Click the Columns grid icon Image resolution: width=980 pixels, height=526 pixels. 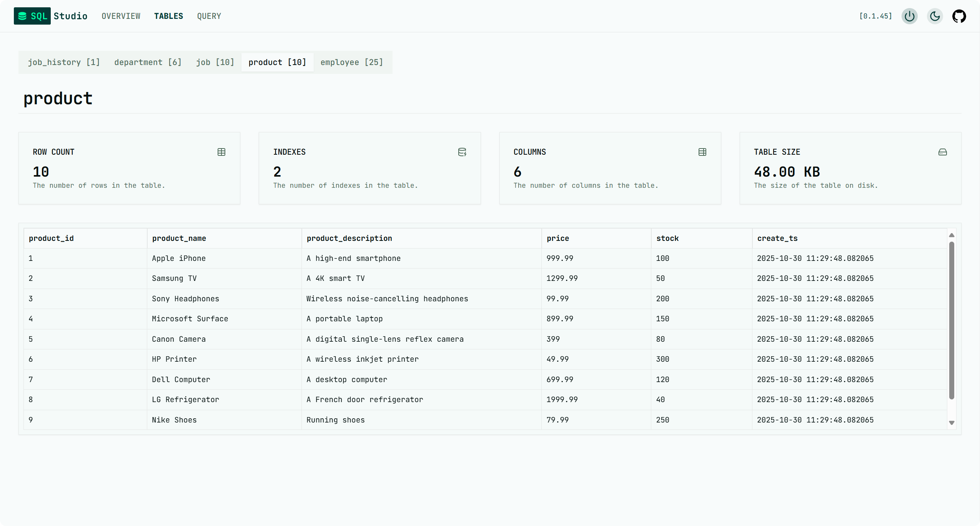(x=702, y=152)
